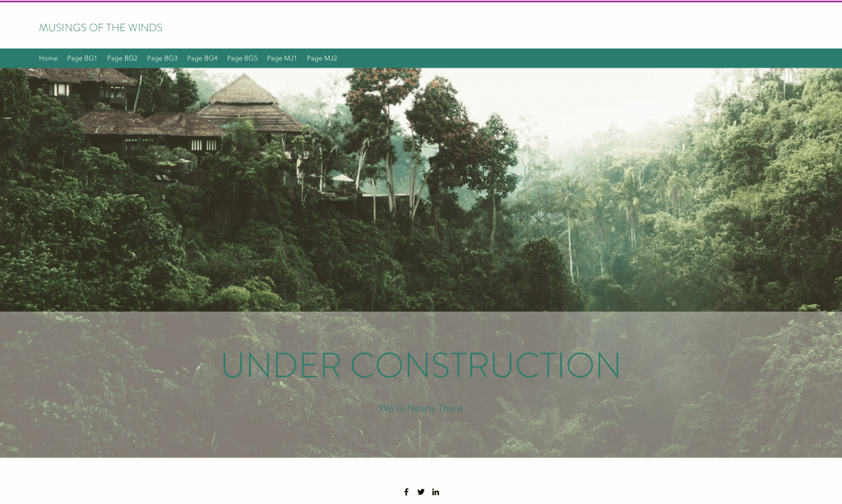Image resolution: width=842 pixels, height=504 pixels.
Task: Click the Twitter bird icon
Action: 421,492
